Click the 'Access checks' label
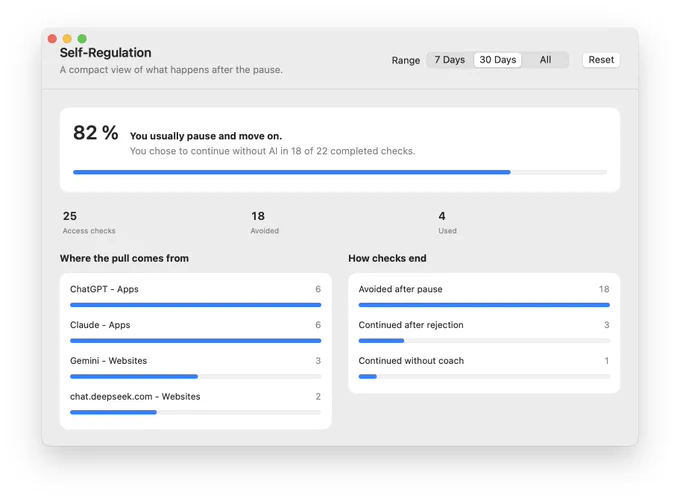 click(x=89, y=231)
